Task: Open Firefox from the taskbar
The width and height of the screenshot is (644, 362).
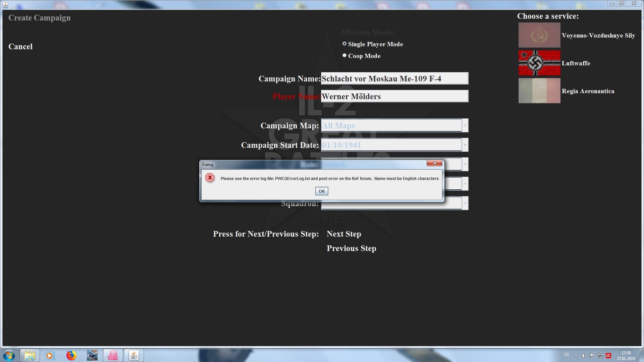Action: pos(71,355)
